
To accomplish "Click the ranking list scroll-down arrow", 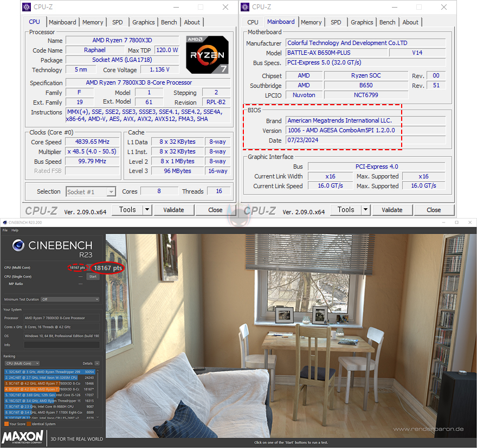I will [x=98, y=418].
